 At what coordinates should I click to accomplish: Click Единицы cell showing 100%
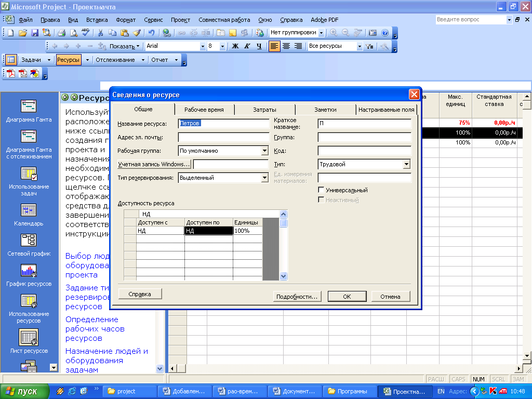[248, 231]
